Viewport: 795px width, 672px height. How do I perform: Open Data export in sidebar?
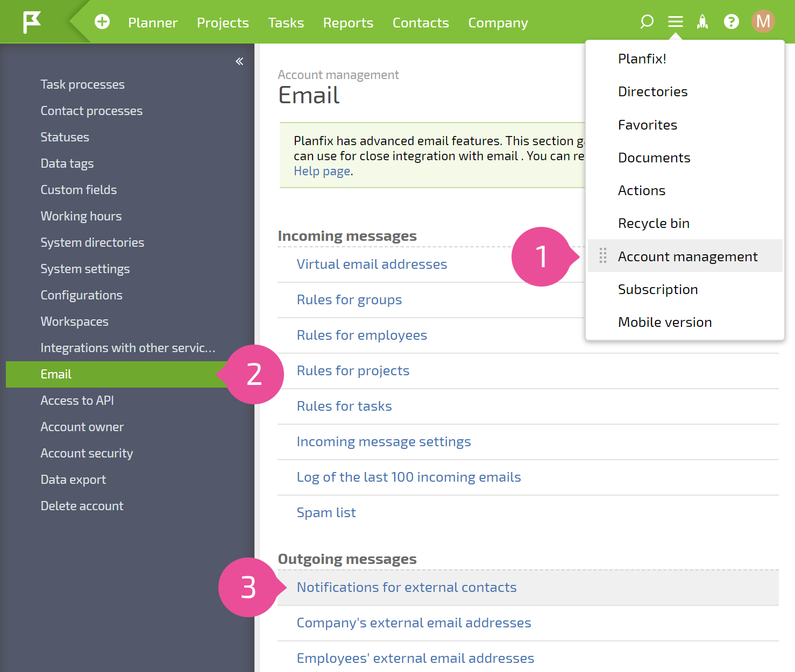click(73, 480)
